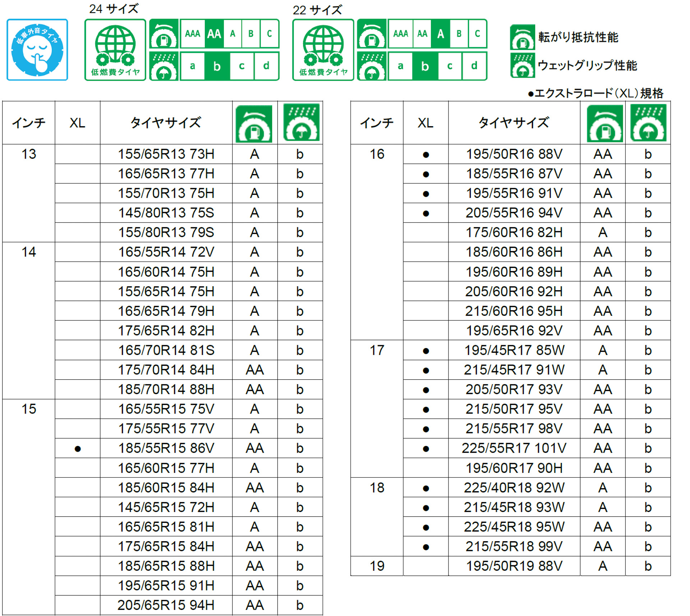Click tire size 155/65R13 73H
This screenshot has width=690, height=616.
(166, 154)
